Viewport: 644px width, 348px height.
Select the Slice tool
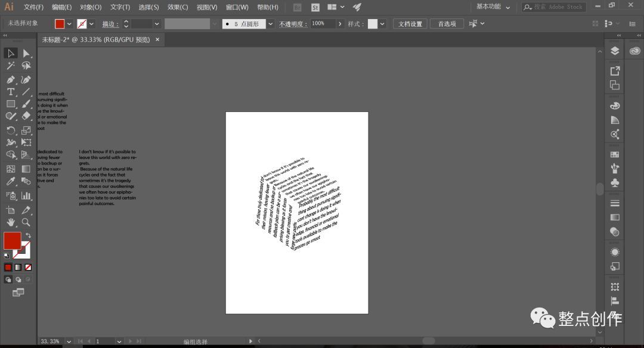[26, 210]
